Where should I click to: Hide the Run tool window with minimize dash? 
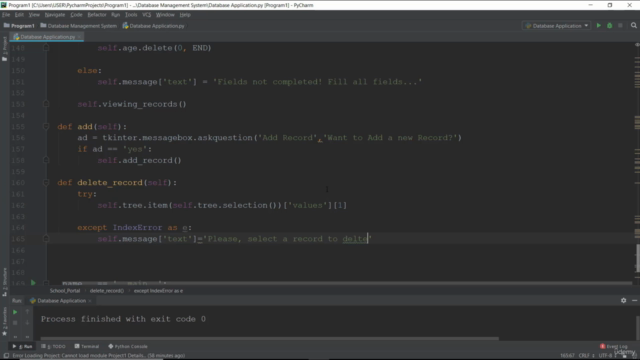pos(634,300)
